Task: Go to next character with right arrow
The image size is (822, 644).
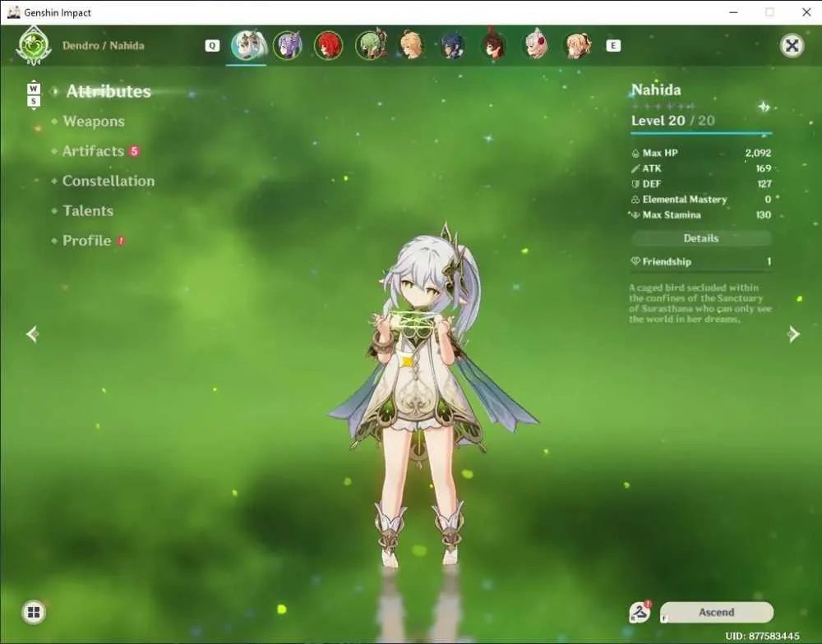Action: pyautogui.click(x=794, y=333)
